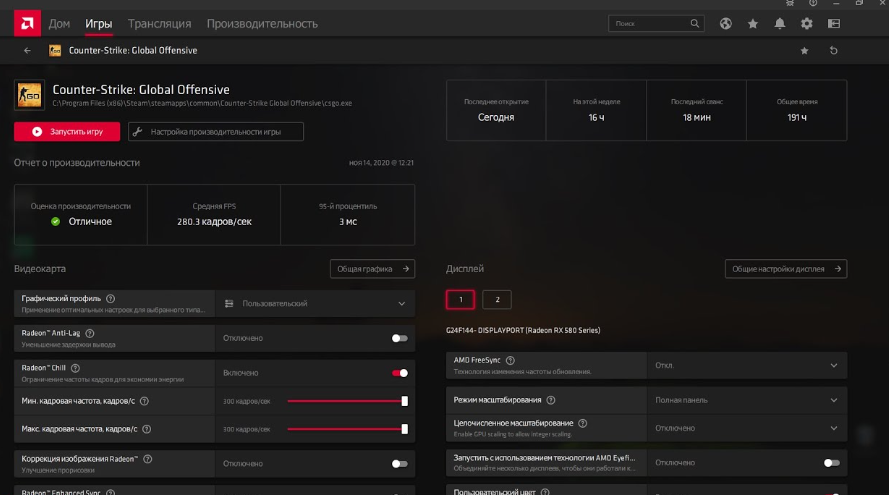Open the web browser globe icon
The image size is (889, 495).
(x=726, y=23)
